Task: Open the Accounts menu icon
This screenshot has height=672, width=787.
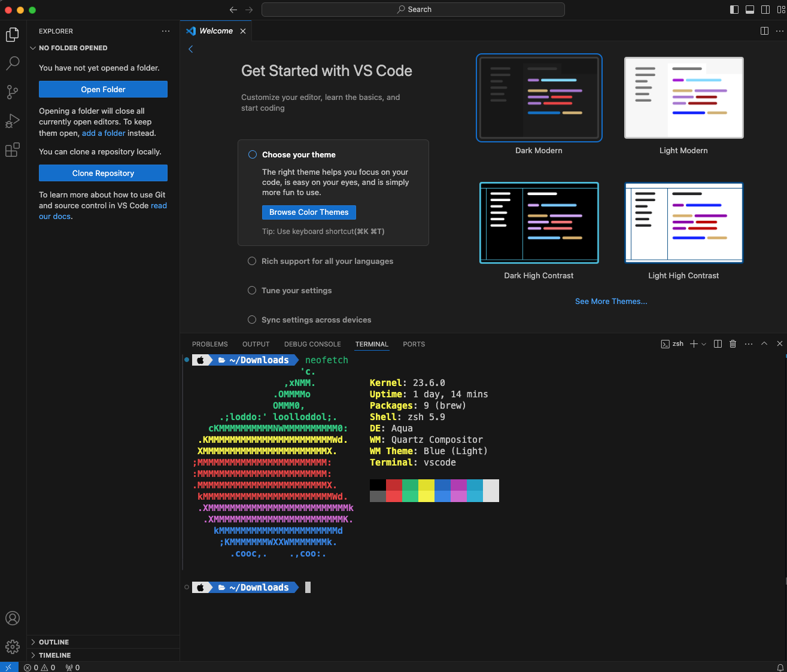Action: click(x=13, y=618)
